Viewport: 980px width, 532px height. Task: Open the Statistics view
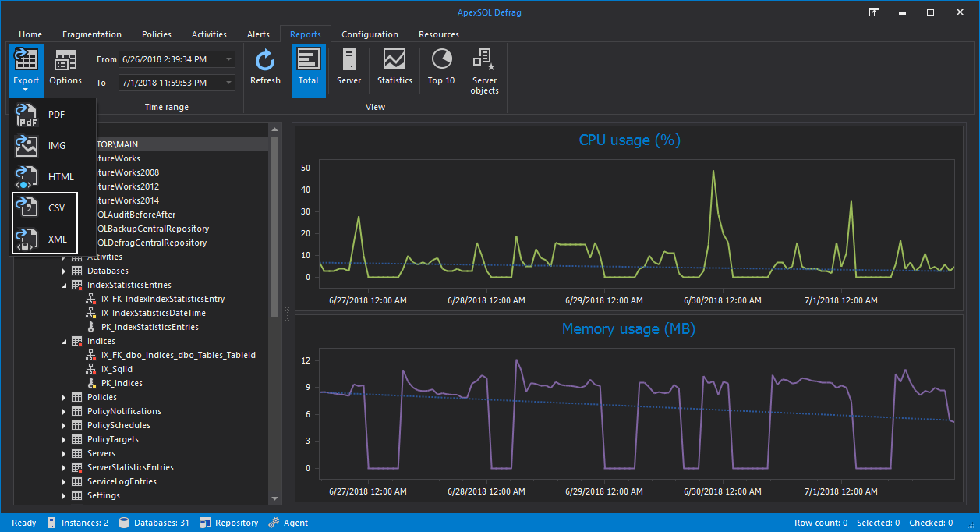pos(394,68)
